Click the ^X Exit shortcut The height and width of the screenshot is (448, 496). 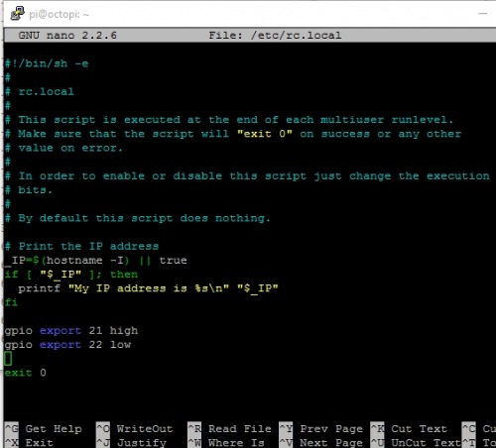click(29, 443)
